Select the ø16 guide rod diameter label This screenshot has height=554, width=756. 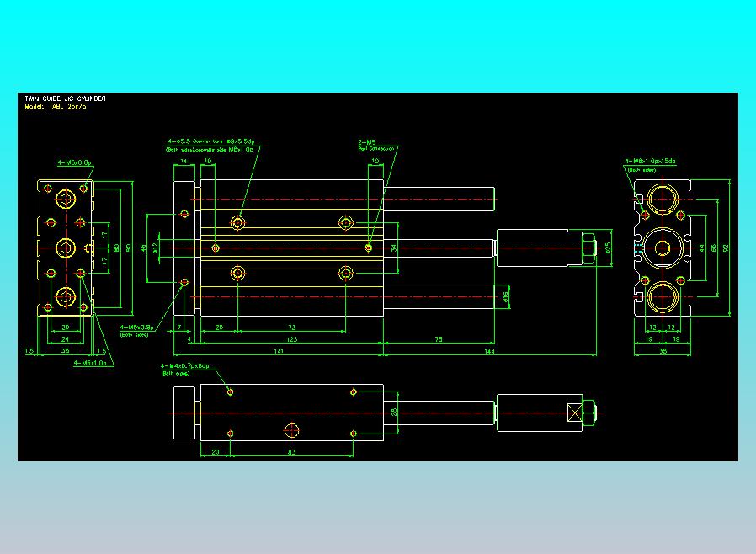click(x=505, y=297)
